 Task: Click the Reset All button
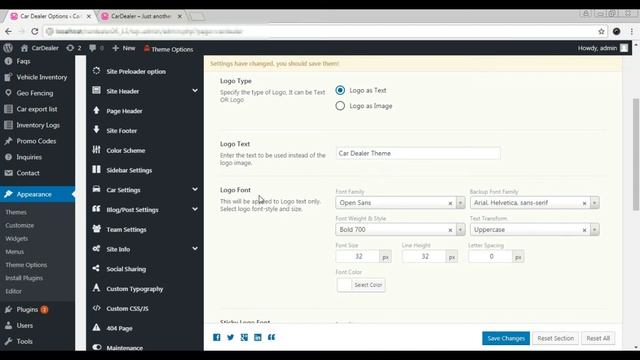click(598, 338)
